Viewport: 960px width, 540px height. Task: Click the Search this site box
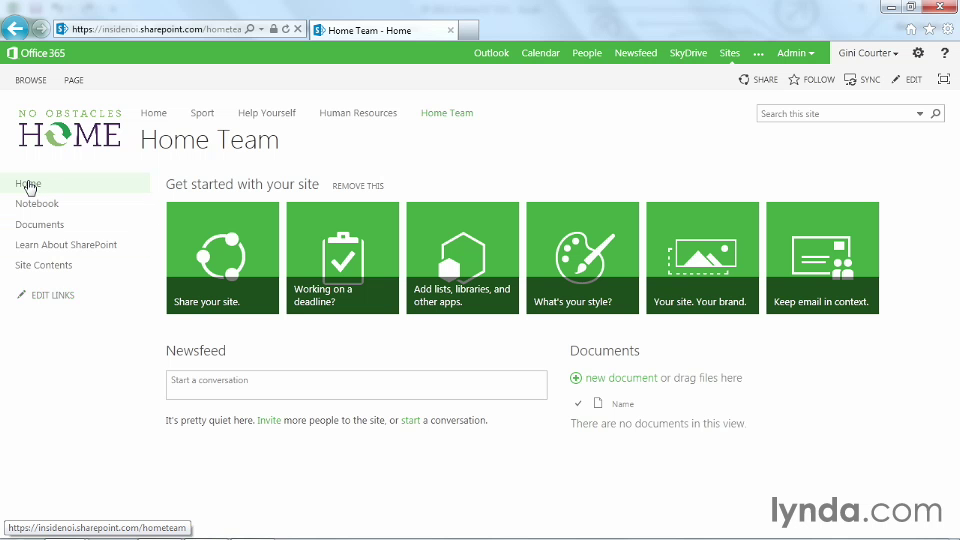click(x=836, y=114)
